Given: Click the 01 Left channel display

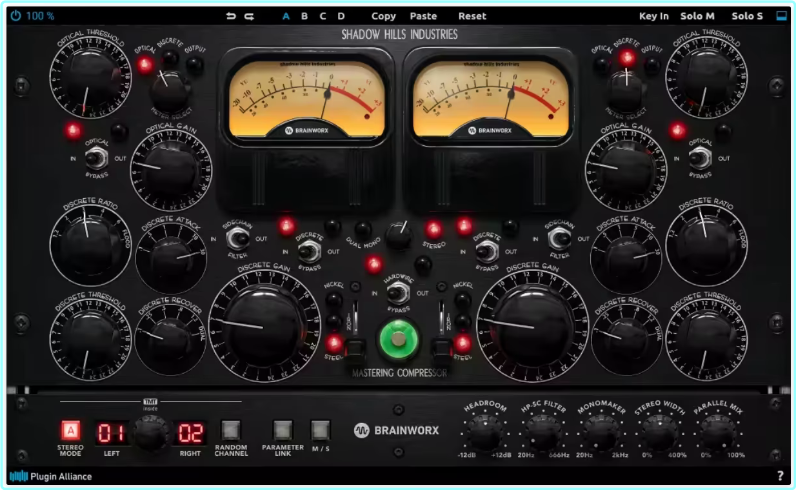Looking at the screenshot, I should click(x=112, y=433).
